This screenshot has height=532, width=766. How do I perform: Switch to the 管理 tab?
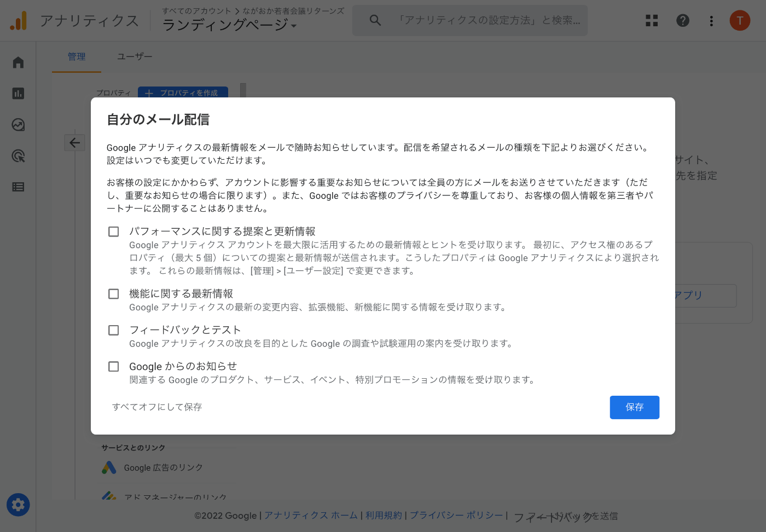click(77, 57)
